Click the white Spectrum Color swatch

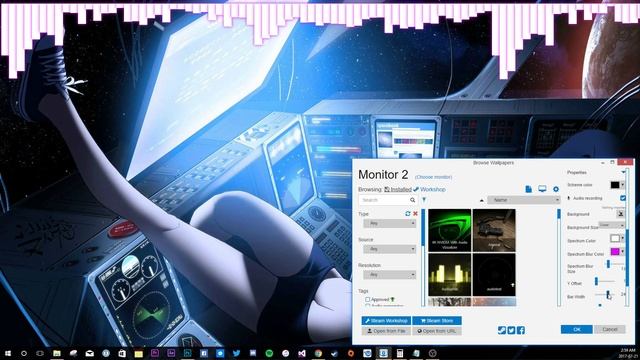coord(615,238)
